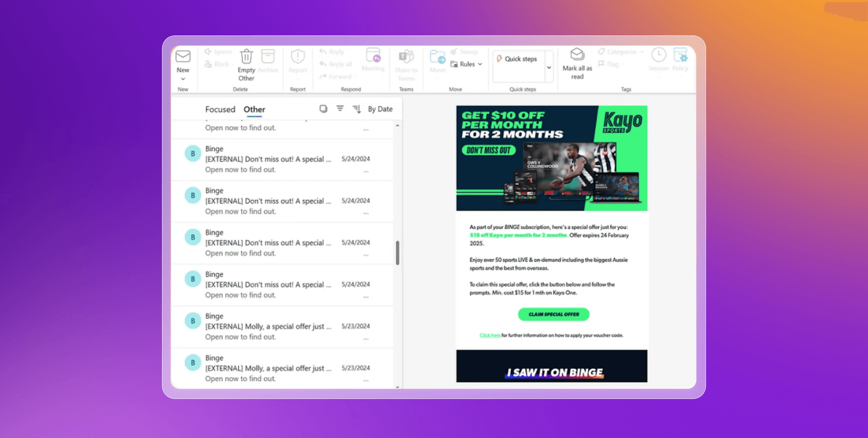
Task: Select the first Binge email via its avatar
Action: pos(193,153)
